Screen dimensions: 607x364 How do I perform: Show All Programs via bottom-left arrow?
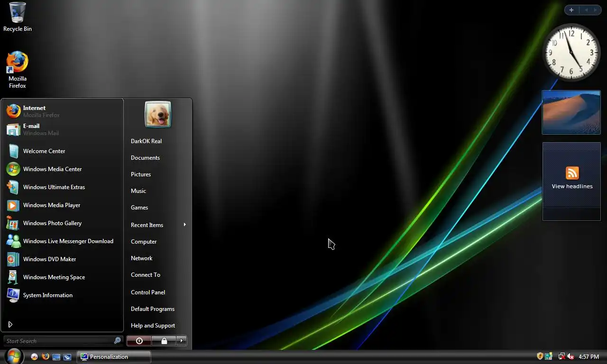(10, 325)
